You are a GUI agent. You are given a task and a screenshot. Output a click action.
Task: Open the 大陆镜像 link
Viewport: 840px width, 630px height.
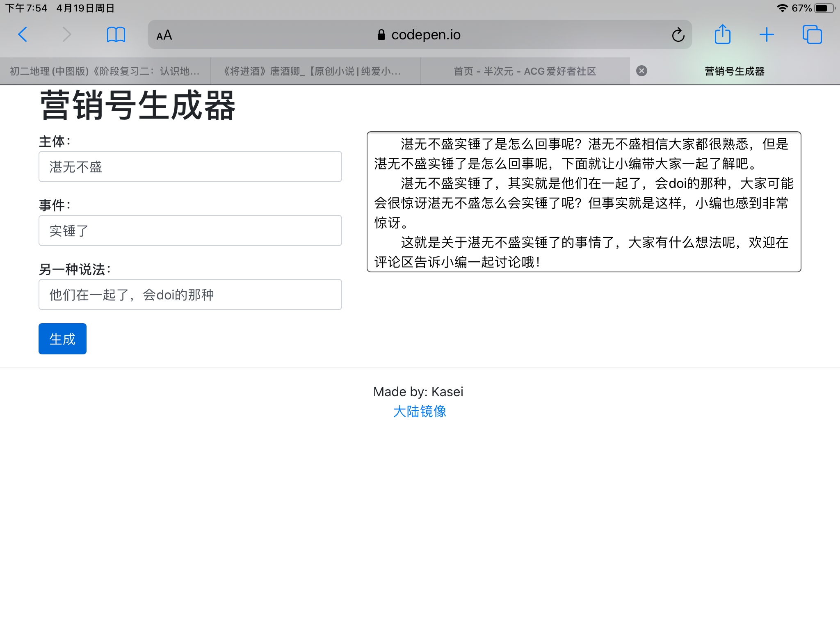point(420,411)
